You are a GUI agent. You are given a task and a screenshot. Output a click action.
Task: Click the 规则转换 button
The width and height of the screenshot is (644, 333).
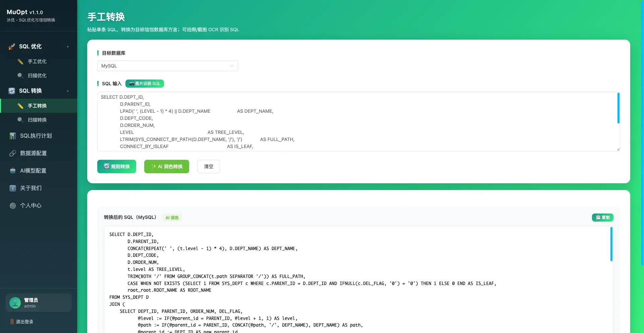pyautogui.click(x=117, y=166)
